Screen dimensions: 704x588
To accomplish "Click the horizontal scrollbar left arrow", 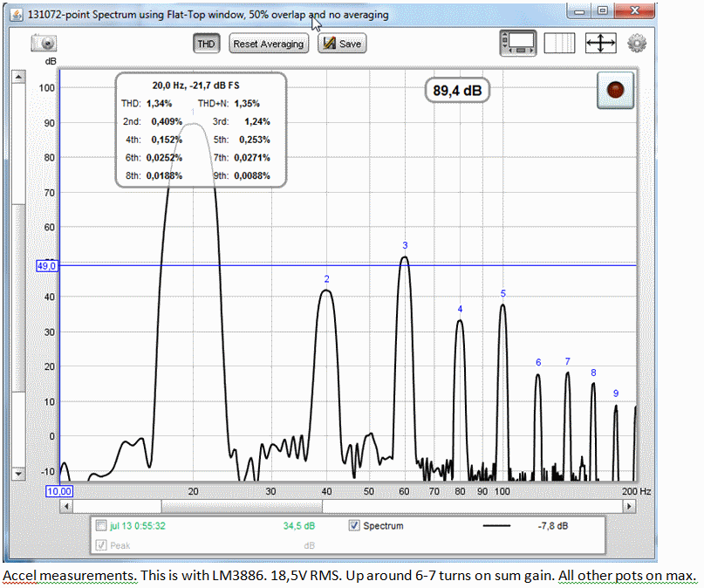I will [x=66, y=506].
